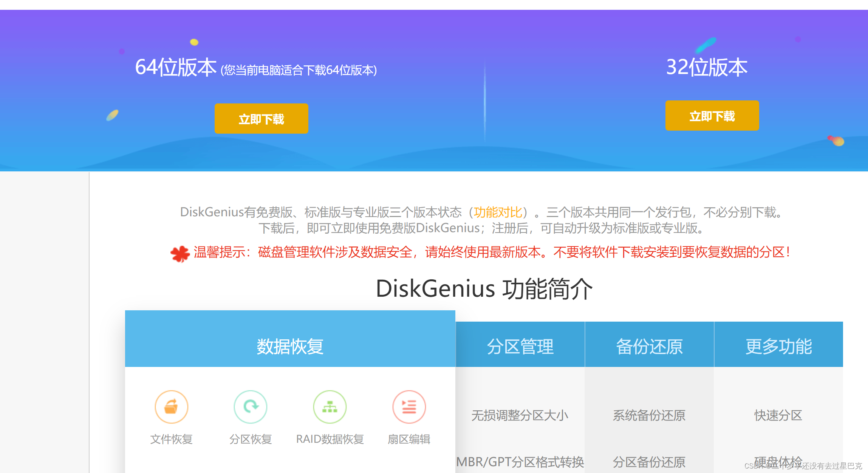Open 系统备份还原 feature link
The width and height of the screenshot is (868, 473).
pos(649,415)
